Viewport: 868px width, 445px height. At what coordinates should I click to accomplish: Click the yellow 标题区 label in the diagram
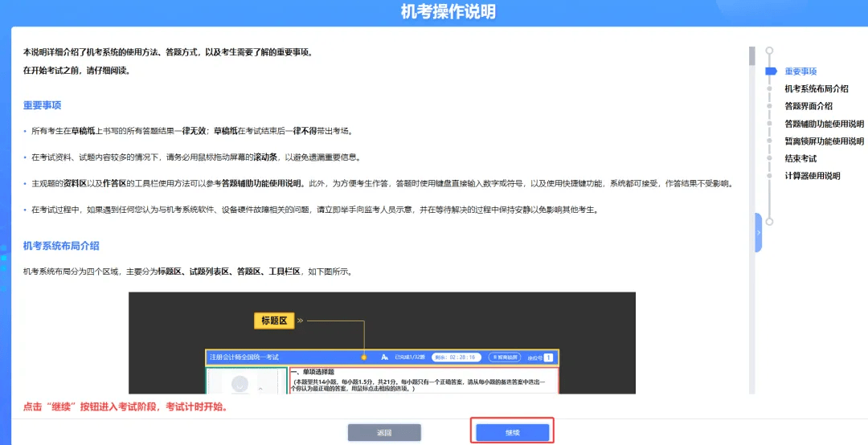274,320
